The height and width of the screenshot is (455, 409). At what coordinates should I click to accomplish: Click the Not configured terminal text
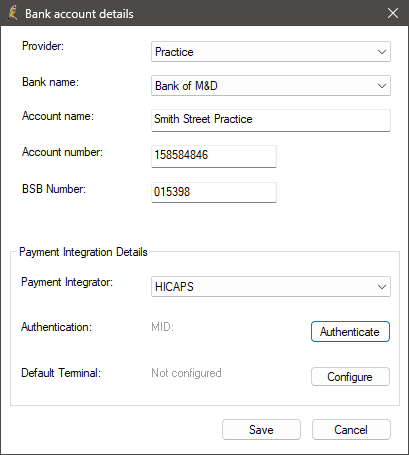coord(186,373)
